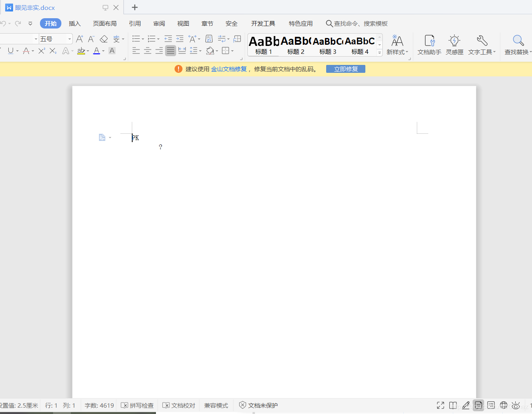
Task: Apply character shading icon
Action: tap(112, 51)
